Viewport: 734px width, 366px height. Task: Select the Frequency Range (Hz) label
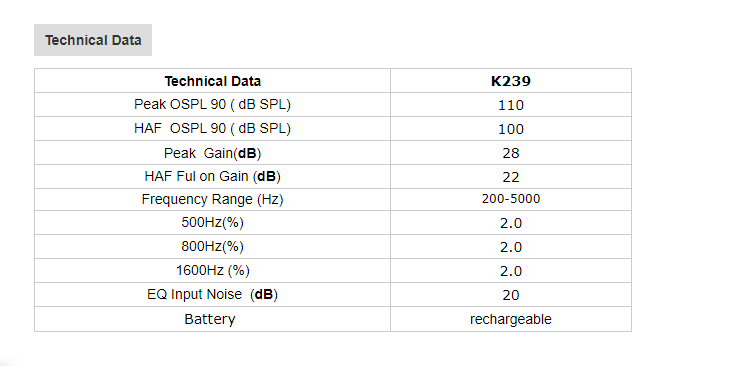(213, 199)
